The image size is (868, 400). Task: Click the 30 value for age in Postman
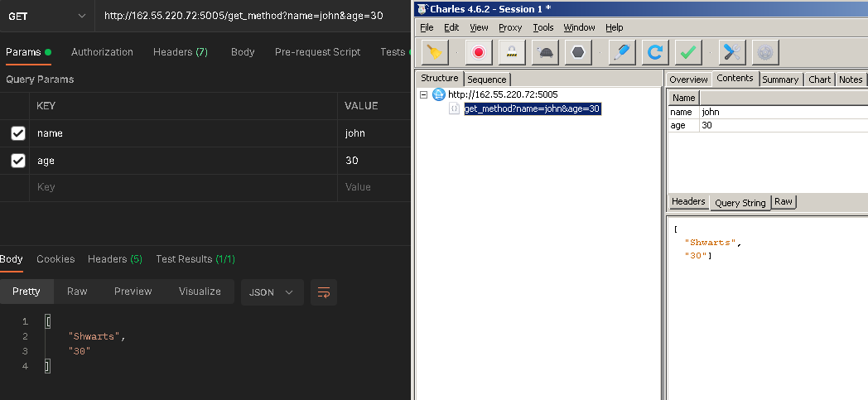351,161
